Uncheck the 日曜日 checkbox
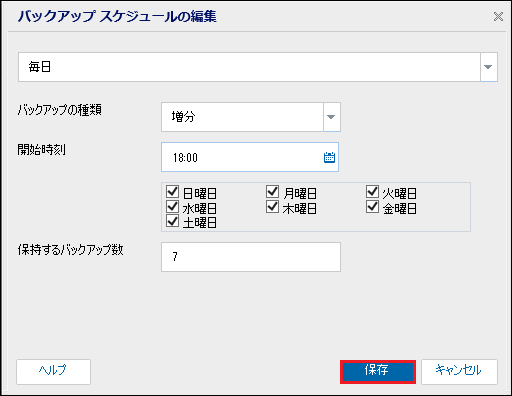 point(172,192)
